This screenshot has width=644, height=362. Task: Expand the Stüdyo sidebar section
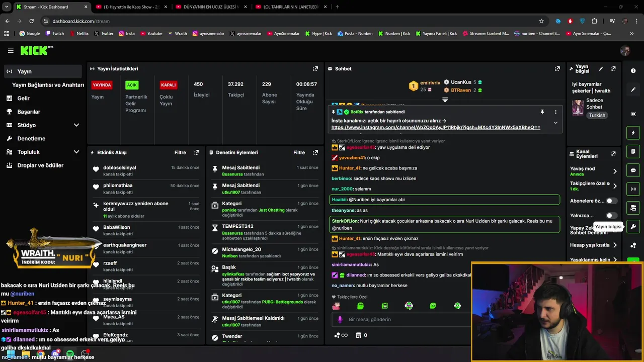tap(76, 125)
